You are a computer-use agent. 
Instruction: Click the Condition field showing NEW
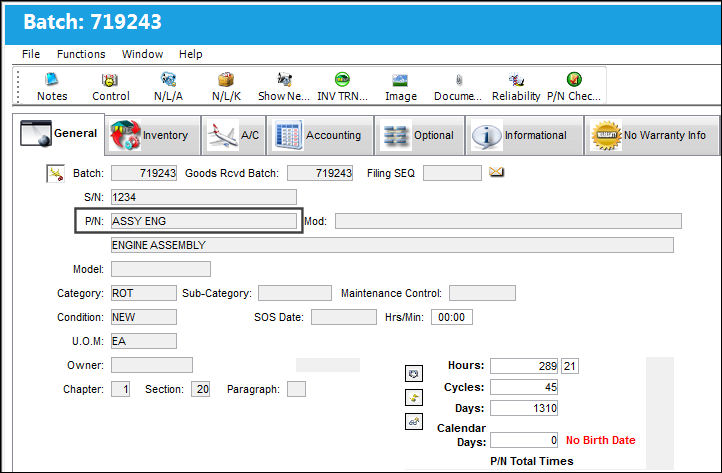144,317
